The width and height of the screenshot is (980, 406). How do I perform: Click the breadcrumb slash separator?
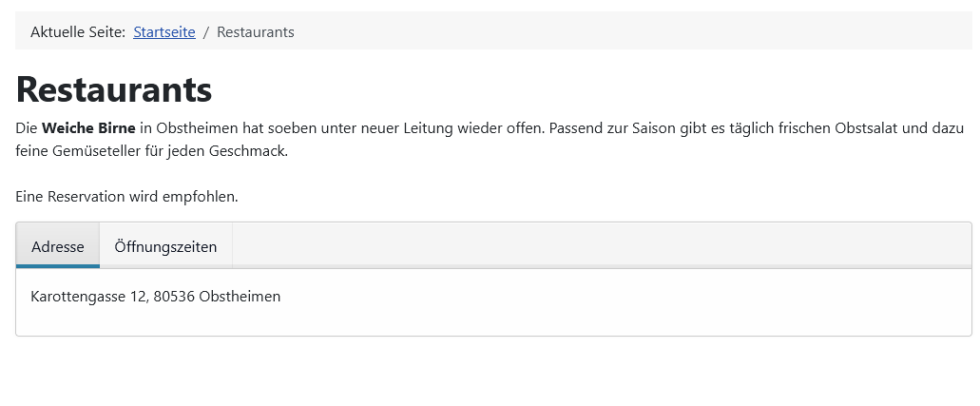pos(206,32)
